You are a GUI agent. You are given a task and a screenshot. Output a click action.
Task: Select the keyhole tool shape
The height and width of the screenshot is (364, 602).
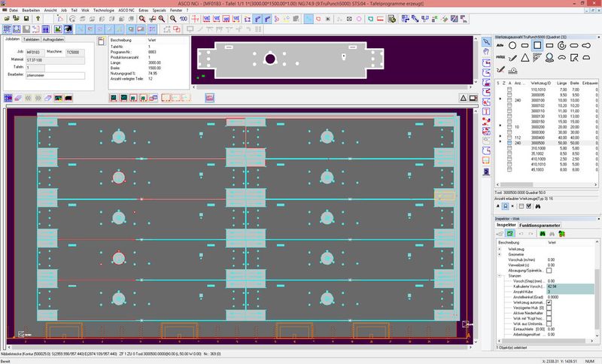click(x=586, y=45)
